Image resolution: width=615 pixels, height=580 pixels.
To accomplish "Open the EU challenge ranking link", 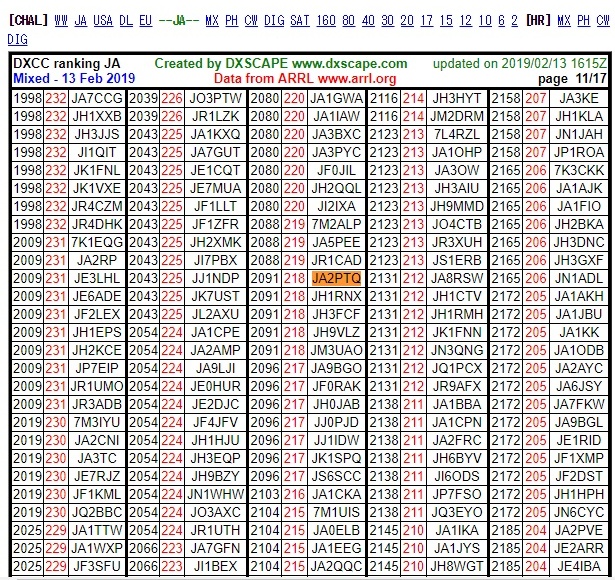I will [146, 20].
